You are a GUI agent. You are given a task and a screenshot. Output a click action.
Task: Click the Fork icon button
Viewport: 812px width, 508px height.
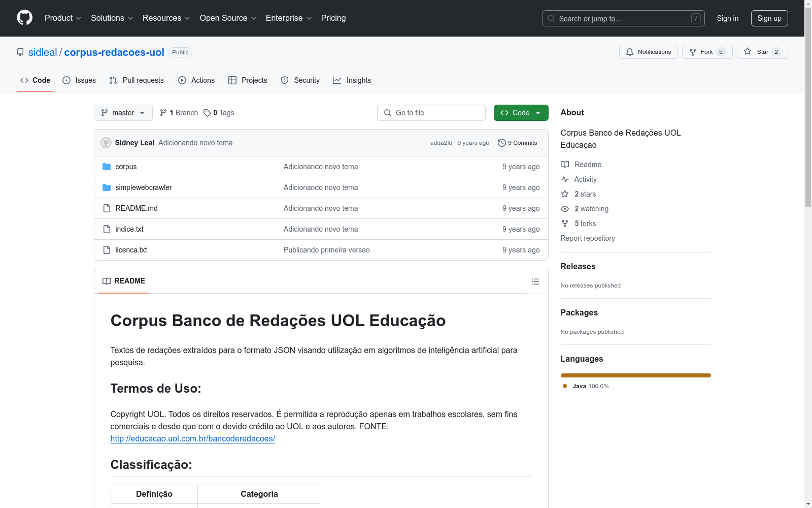pos(693,52)
